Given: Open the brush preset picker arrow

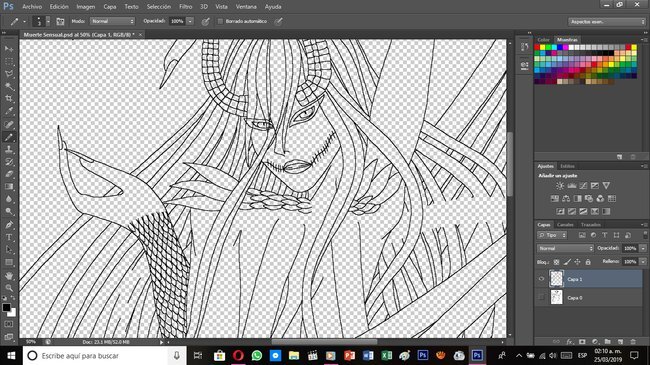Looking at the screenshot, I should click(48, 21).
